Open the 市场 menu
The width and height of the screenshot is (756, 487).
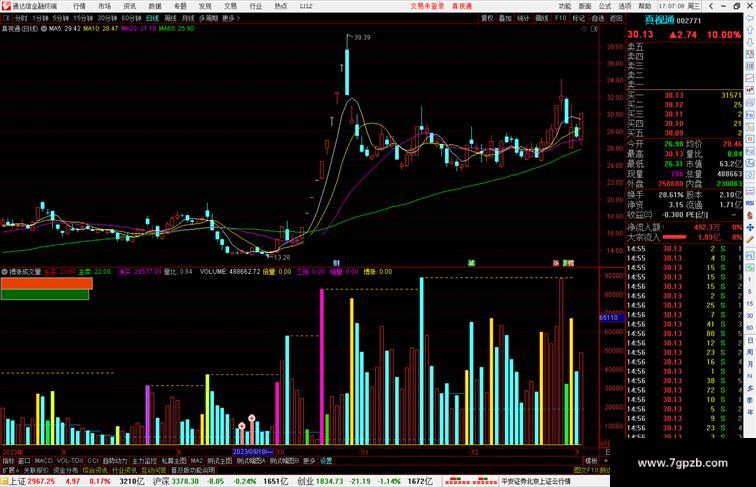coord(105,6)
